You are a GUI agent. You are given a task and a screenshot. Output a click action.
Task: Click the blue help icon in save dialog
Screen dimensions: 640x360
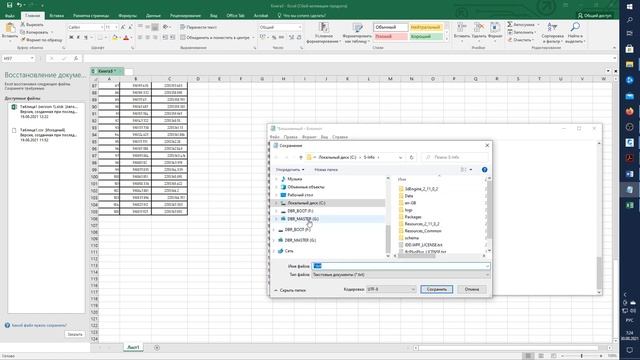[x=484, y=169]
